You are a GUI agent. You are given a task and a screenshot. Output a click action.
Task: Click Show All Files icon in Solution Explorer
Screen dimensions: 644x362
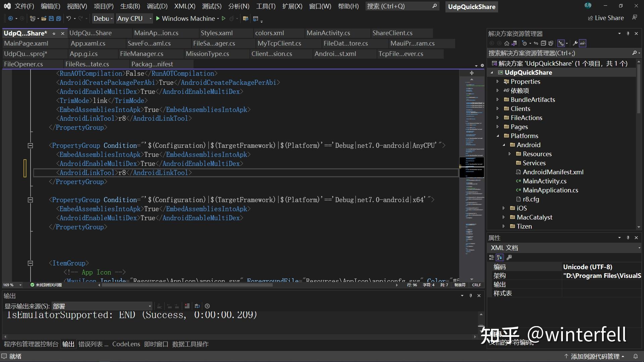[x=551, y=43]
